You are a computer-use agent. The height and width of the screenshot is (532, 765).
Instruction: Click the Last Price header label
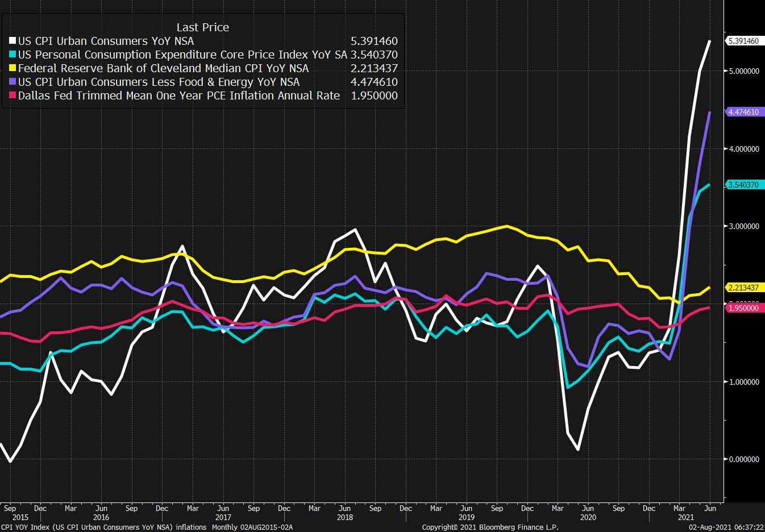coord(202,27)
